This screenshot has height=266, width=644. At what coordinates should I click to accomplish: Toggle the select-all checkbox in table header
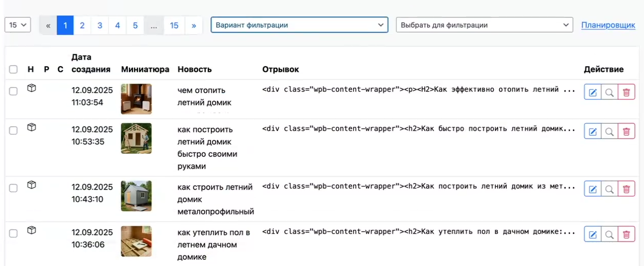pos(13,69)
